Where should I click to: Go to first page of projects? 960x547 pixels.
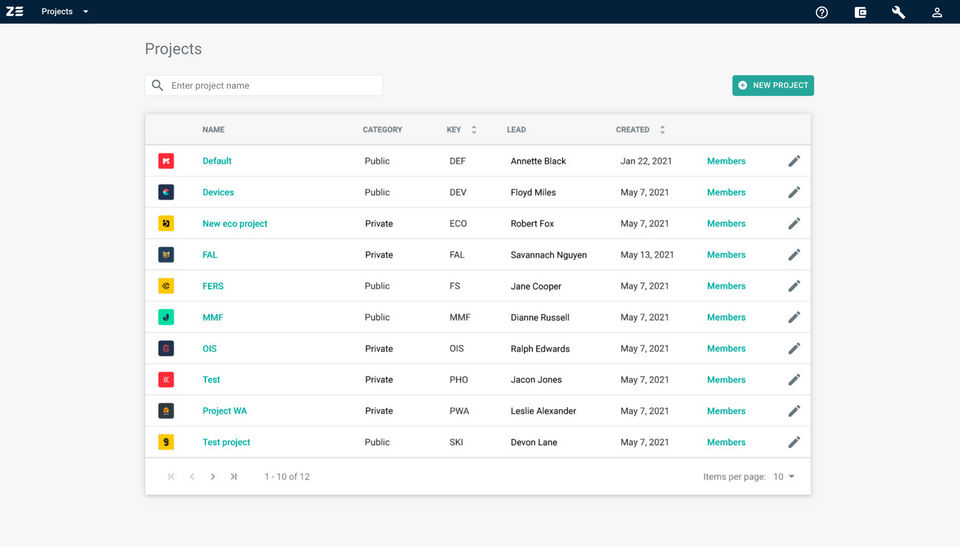pos(171,477)
